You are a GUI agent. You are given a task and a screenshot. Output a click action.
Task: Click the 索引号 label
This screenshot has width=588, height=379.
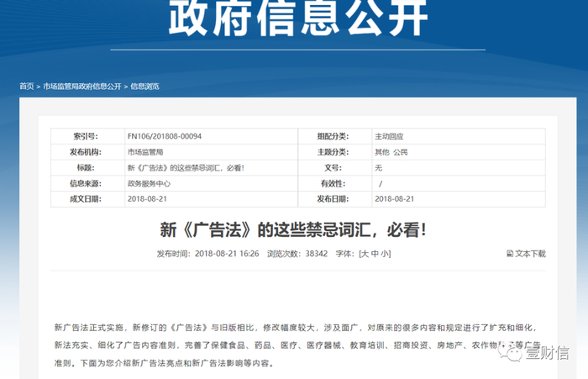(x=86, y=136)
